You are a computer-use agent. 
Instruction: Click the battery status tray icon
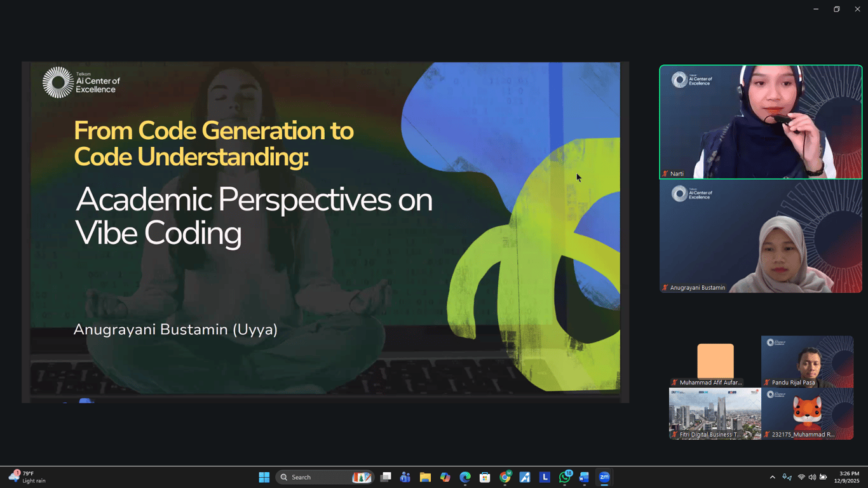pyautogui.click(x=824, y=477)
